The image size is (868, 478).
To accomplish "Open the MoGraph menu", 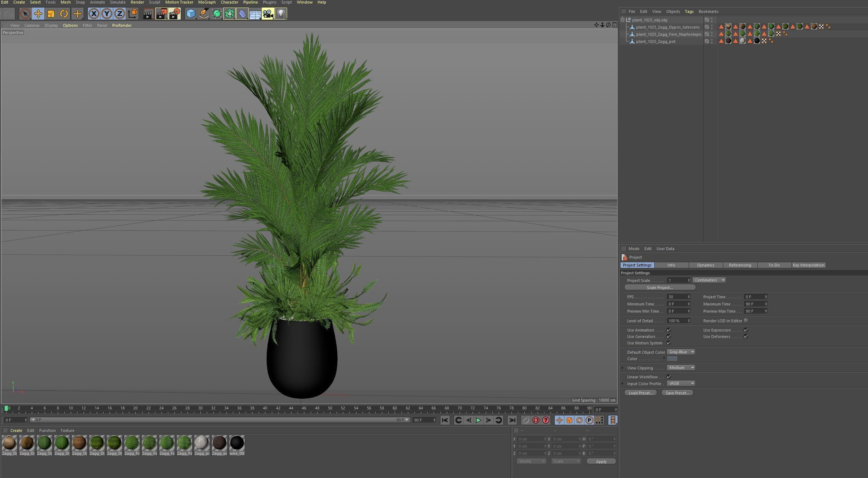I will point(207,2).
